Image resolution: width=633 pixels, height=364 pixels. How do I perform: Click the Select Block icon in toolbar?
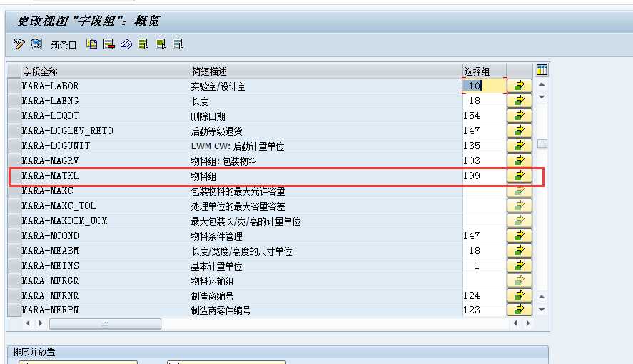click(161, 44)
